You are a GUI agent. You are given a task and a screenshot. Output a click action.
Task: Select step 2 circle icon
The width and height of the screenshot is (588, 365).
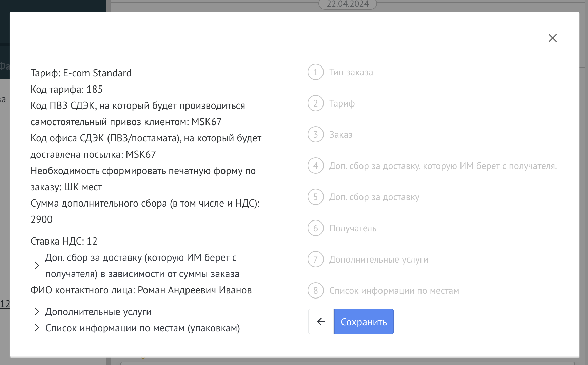click(315, 103)
